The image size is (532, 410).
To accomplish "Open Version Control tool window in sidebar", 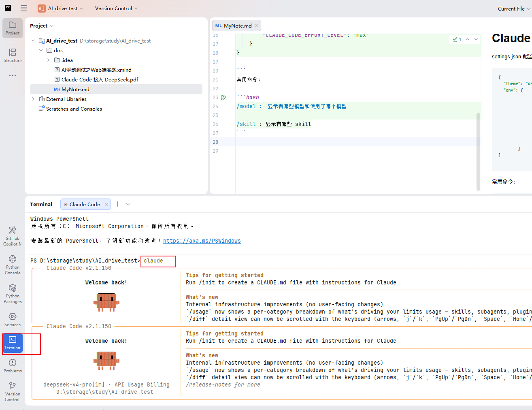I will pos(13,392).
